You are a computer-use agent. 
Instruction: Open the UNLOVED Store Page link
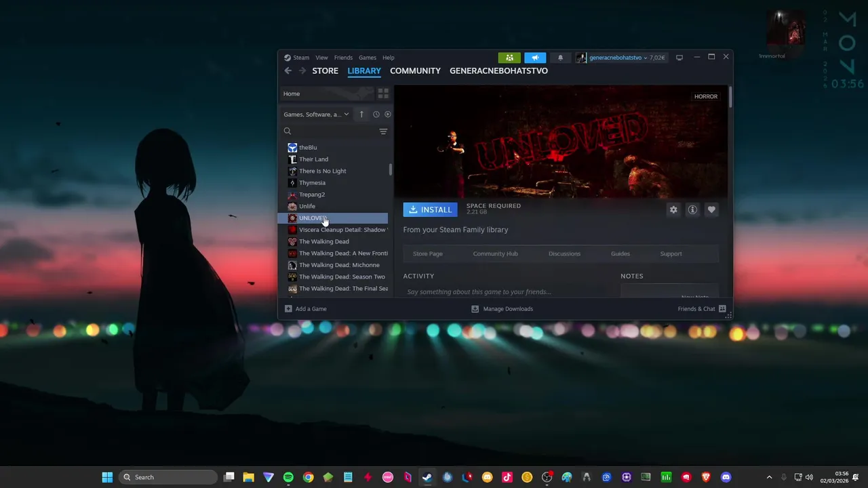point(428,253)
